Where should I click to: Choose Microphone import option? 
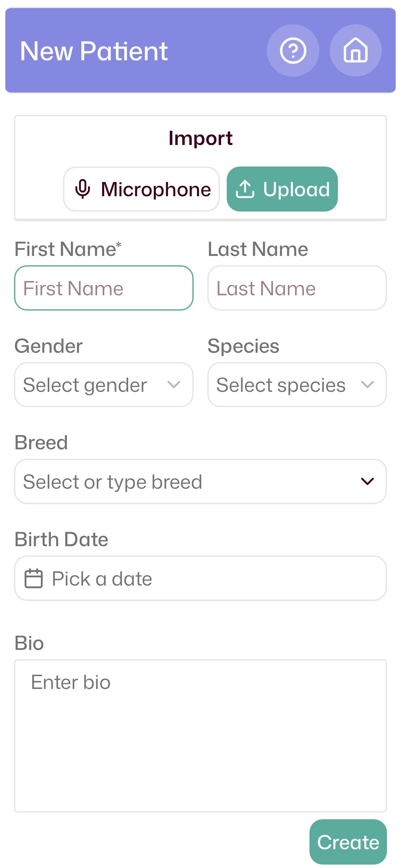pos(141,189)
